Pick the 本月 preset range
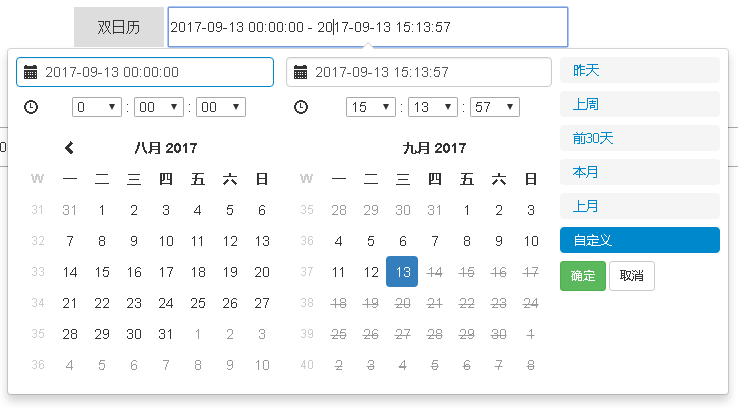738x410 pixels. (639, 172)
